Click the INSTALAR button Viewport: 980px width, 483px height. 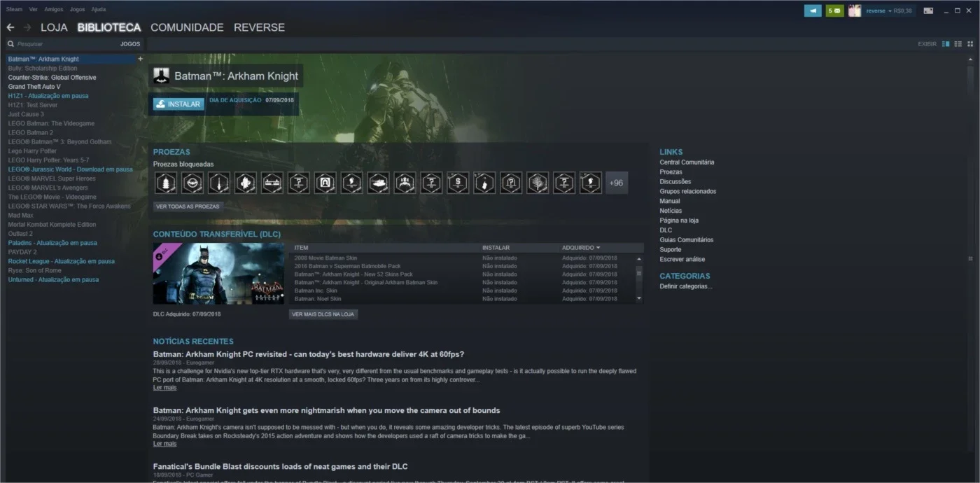click(x=178, y=104)
